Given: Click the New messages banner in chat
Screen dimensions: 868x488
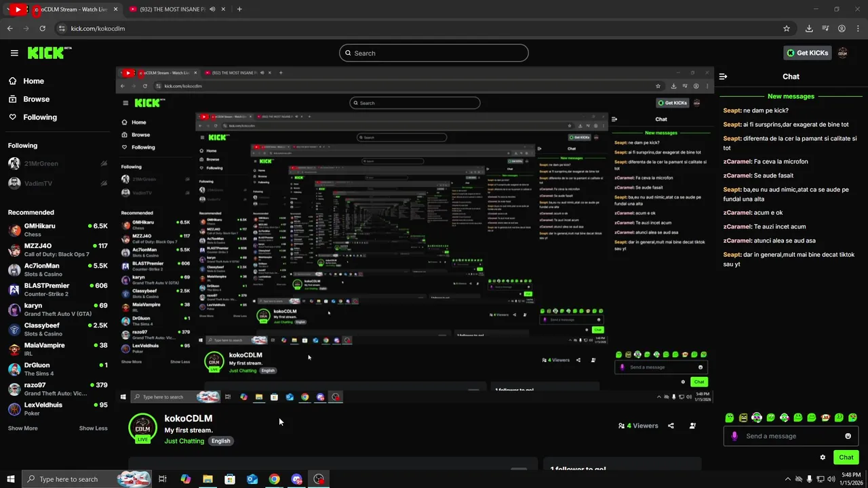Looking at the screenshot, I should pyautogui.click(x=791, y=96).
